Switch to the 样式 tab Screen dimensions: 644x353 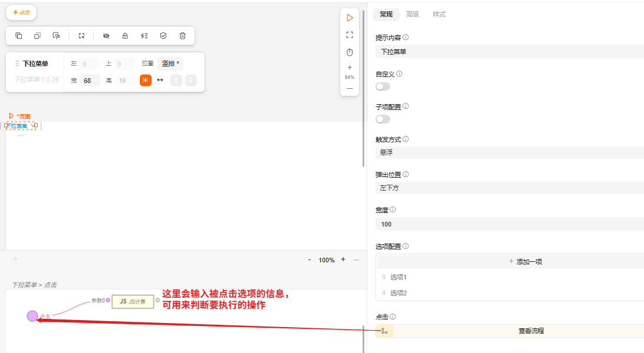click(x=439, y=14)
